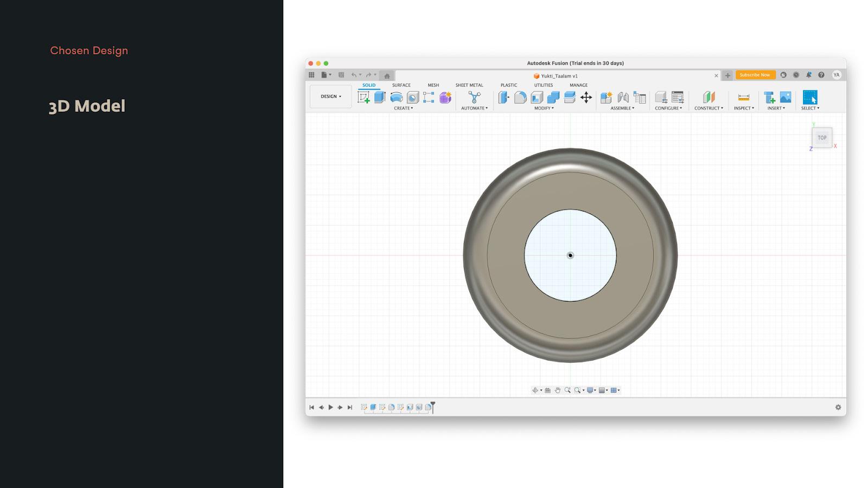Open a new design tab with plus
868x488 pixels.
(727, 75)
